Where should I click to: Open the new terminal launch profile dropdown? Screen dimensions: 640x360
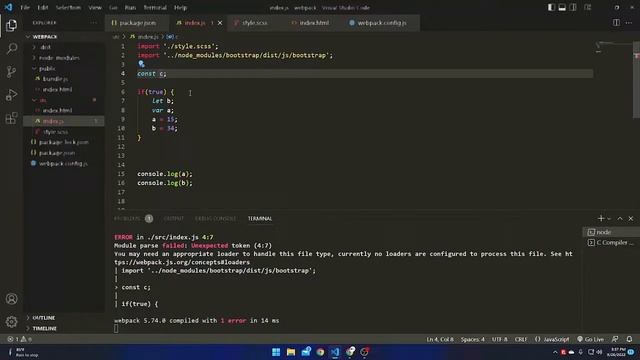609,219
